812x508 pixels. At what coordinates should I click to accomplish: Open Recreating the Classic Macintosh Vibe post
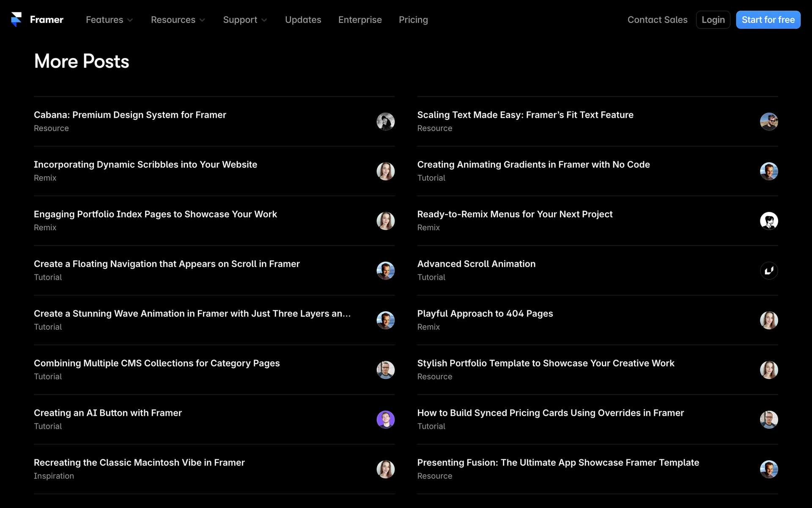[139, 463]
